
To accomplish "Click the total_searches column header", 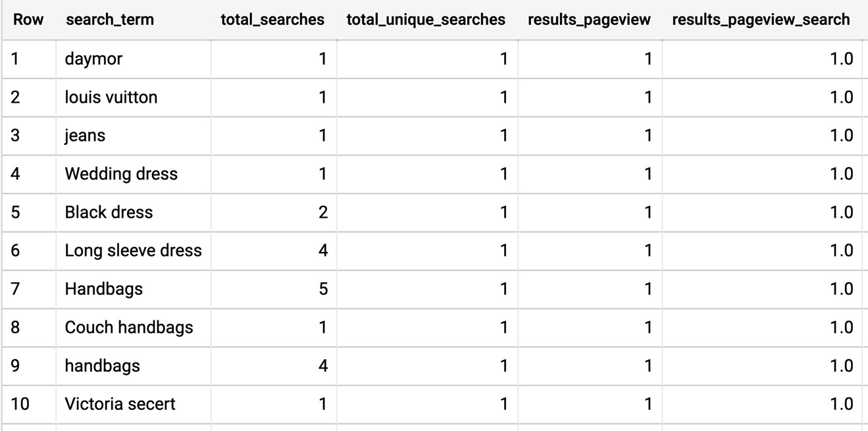I will (x=272, y=20).
